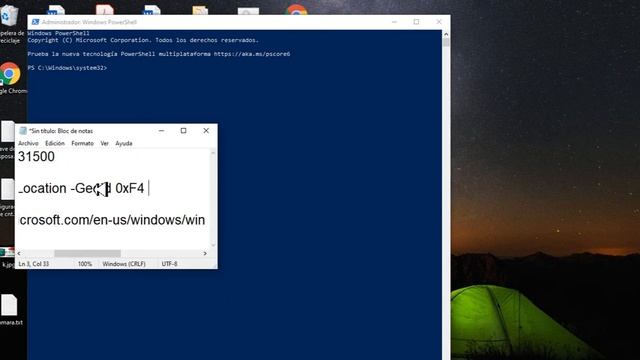Image resolution: width=640 pixels, height=360 pixels.
Task: Minimize the Bloc de notas window
Action: pyautogui.click(x=161, y=131)
